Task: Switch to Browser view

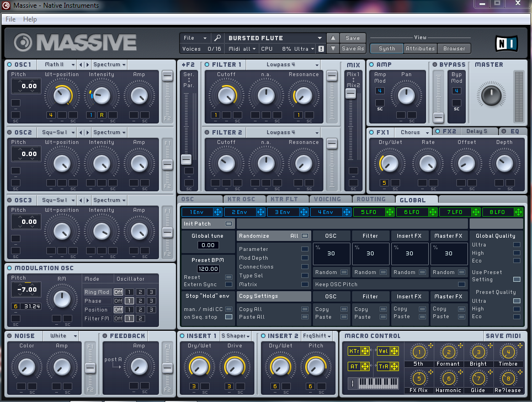Action: click(x=454, y=49)
